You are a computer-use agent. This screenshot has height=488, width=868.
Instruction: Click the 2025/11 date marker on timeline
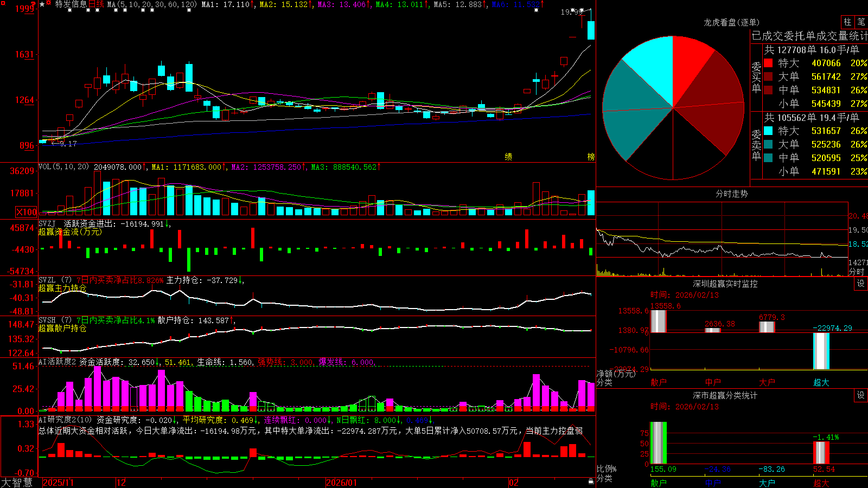click(58, 483)
